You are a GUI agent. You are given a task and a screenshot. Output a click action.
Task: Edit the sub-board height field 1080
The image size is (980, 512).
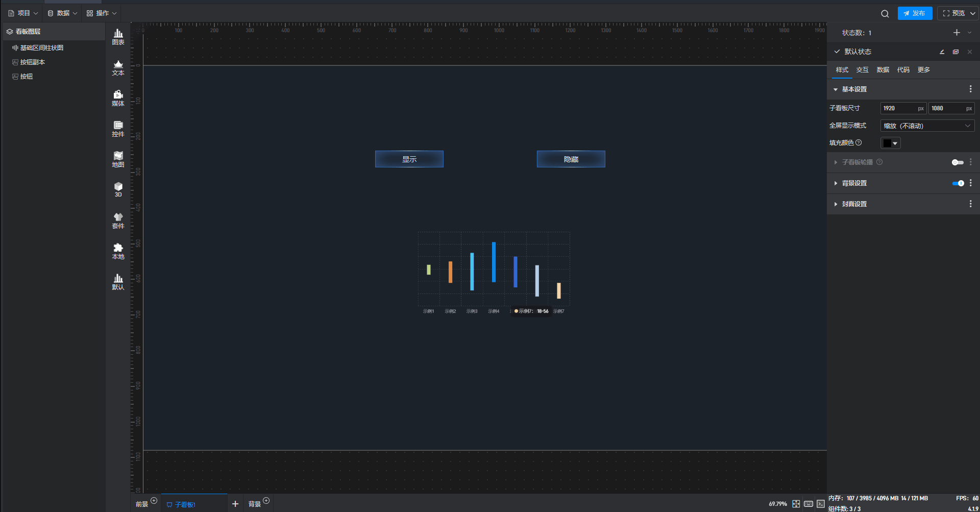[951, 108]
